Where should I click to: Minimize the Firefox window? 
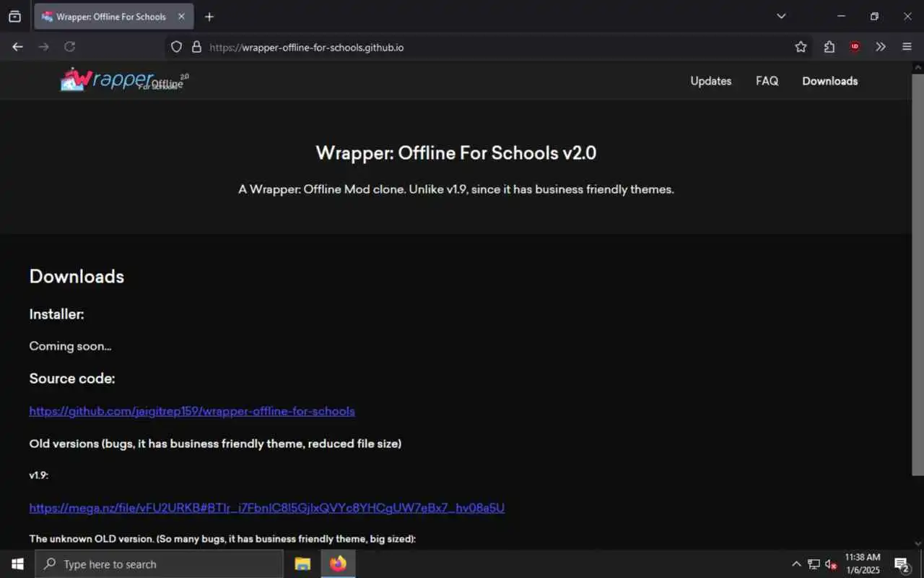[x=841, y=17]
